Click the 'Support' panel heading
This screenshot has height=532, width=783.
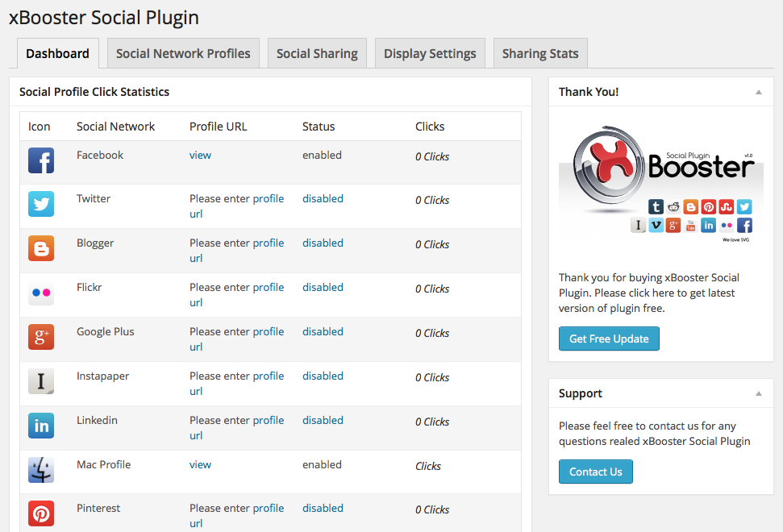click(581, 393)
